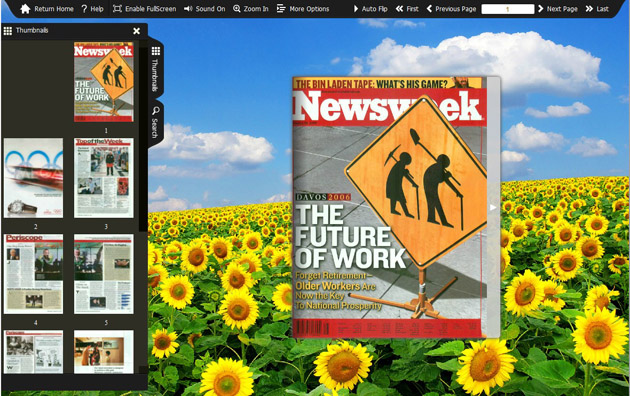
Task: Click the thumbnails panel scrollbar
Action: pyautogui.click(x=143, y=139)
